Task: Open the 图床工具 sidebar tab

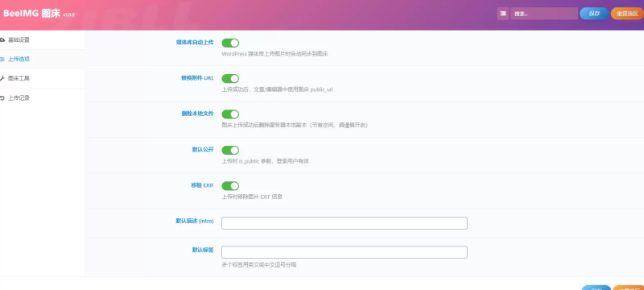Action: point(43,78)
